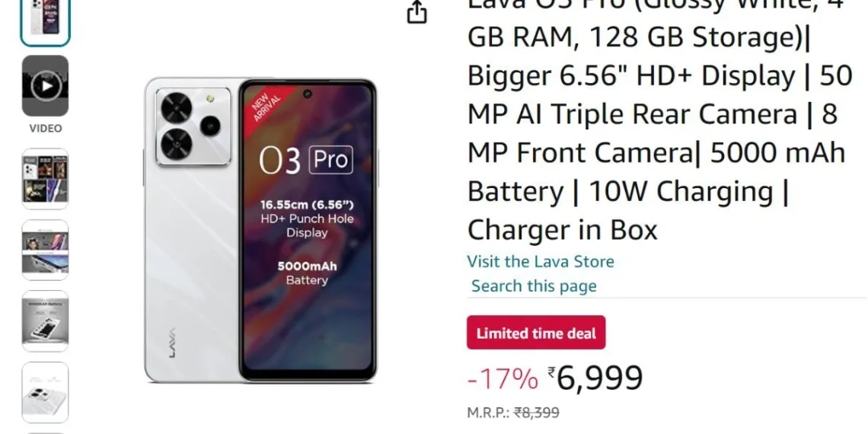This screenshot has height=434, width=868.
Task: Click the ₹6,999 deal price
Action: (595, 378)
